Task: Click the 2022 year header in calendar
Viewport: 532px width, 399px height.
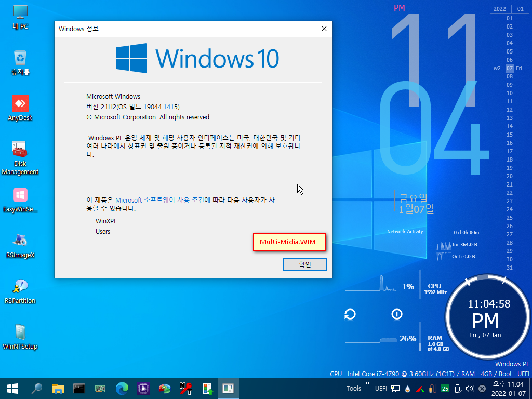Action: (499, 9)
